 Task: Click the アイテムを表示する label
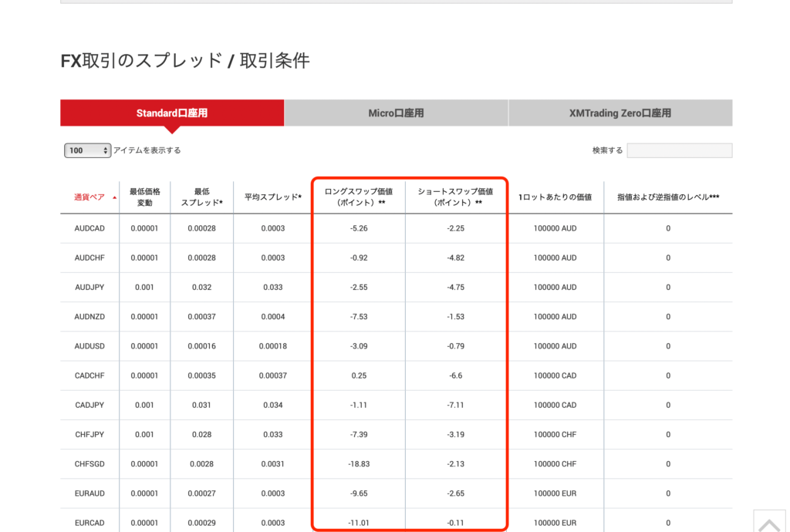[x=147, y=150]
